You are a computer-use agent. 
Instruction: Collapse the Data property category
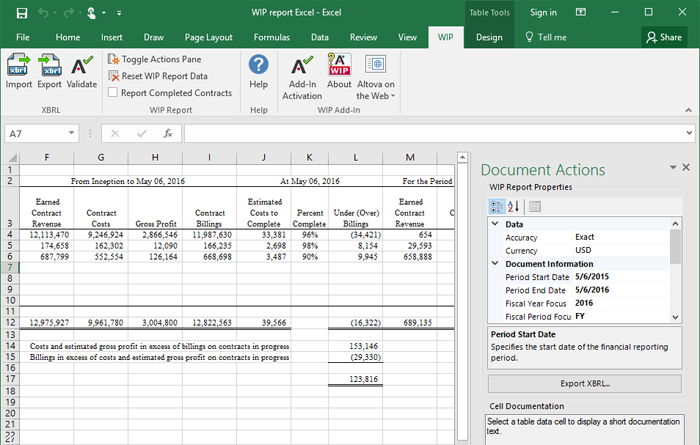point(495,225)
